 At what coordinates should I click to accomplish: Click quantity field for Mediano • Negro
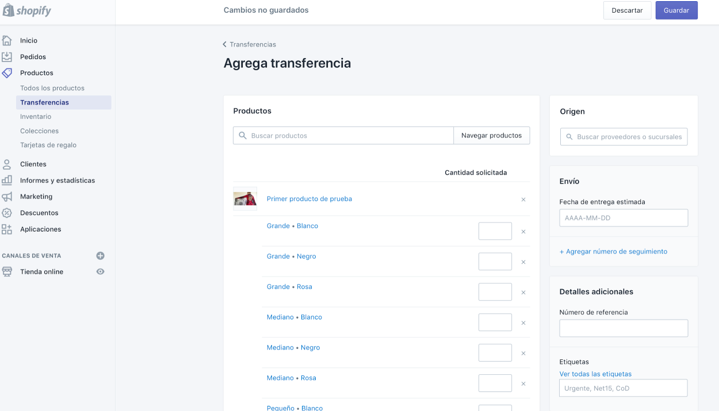(x=495, y=353)
